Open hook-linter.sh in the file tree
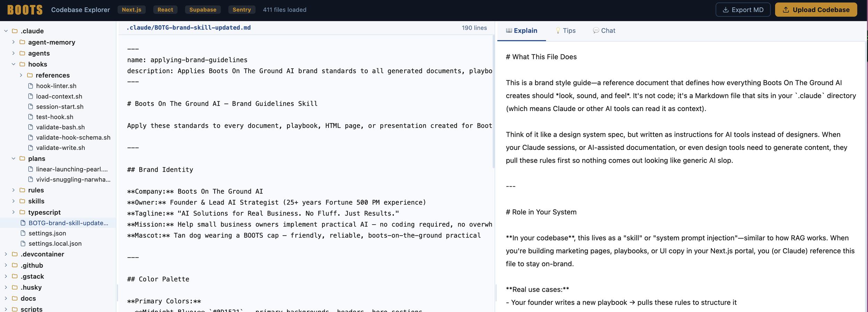 click(x=58, y=86)
